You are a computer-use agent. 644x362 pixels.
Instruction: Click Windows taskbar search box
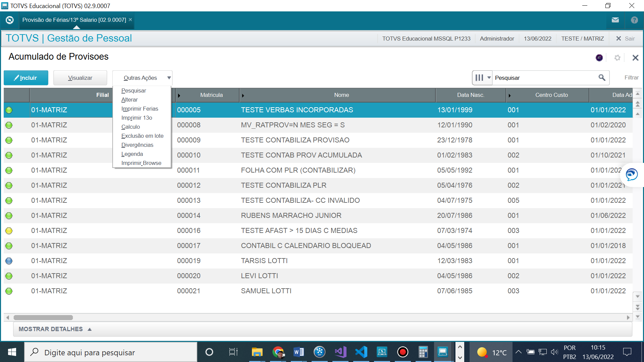tap(111, 352)
